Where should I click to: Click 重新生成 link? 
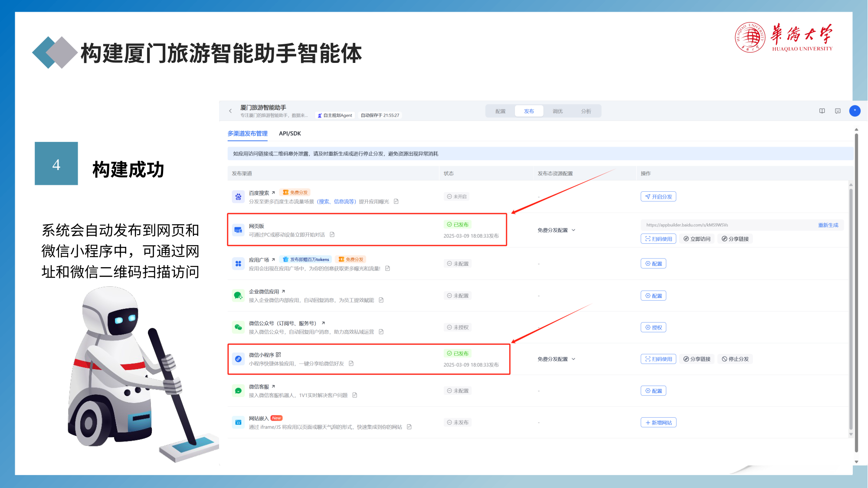point(828,225)
